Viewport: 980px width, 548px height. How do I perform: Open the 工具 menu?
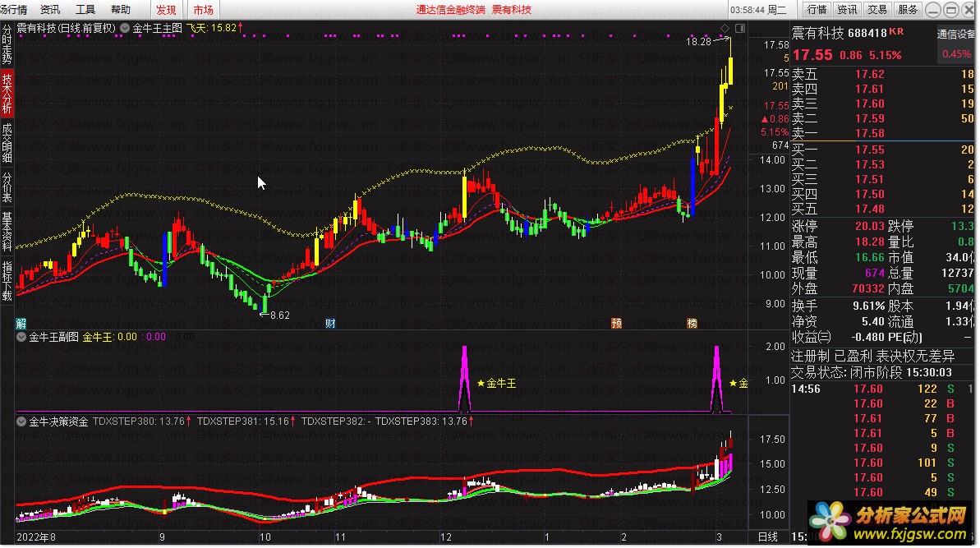pyautogui.click(x=85, y=9)
